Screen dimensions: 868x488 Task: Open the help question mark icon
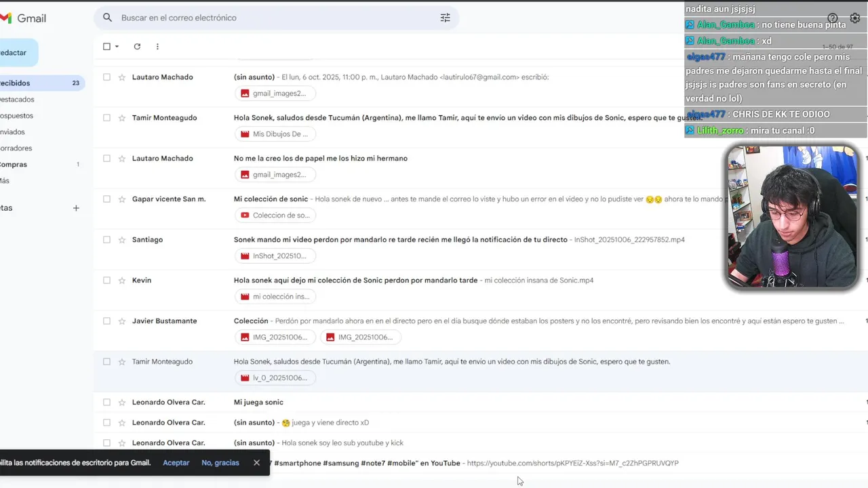pos(833,18)
